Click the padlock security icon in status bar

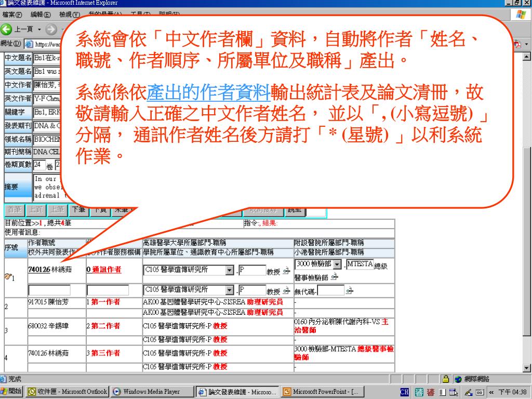446,379
